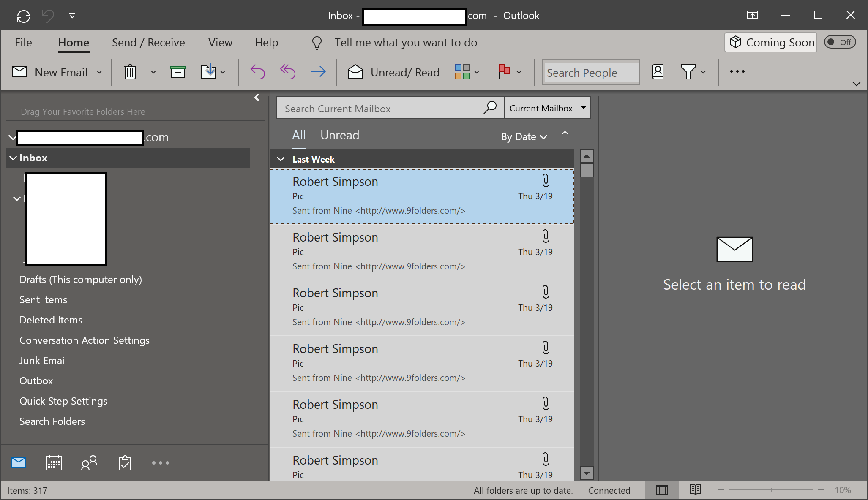Click the New Email button
This screenshot has width=868, height=500.
(51, 72)
